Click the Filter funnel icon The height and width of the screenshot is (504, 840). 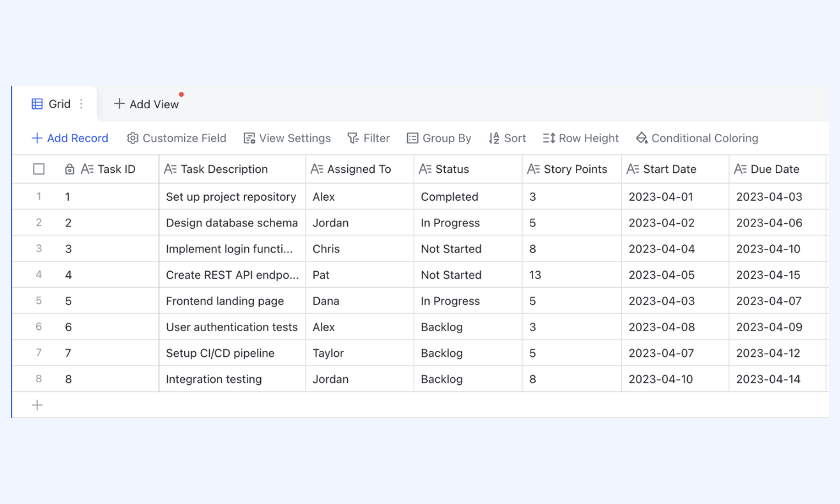(353, 138)
